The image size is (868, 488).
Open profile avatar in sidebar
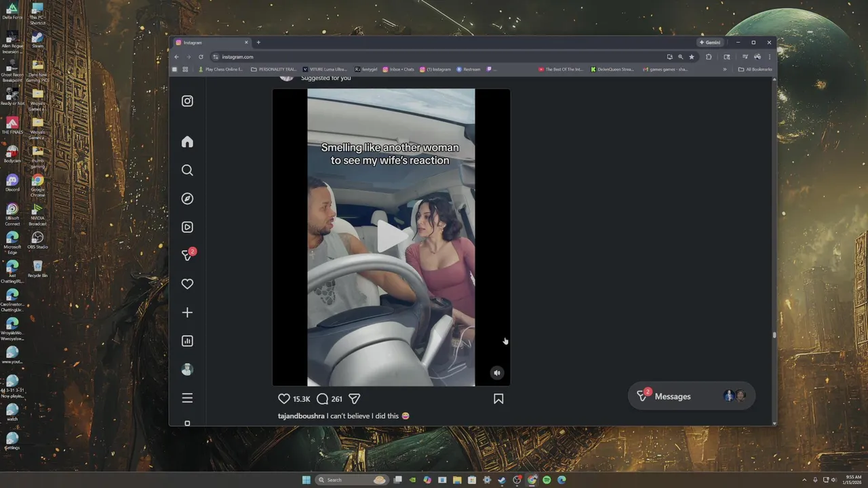pos(187,369)
